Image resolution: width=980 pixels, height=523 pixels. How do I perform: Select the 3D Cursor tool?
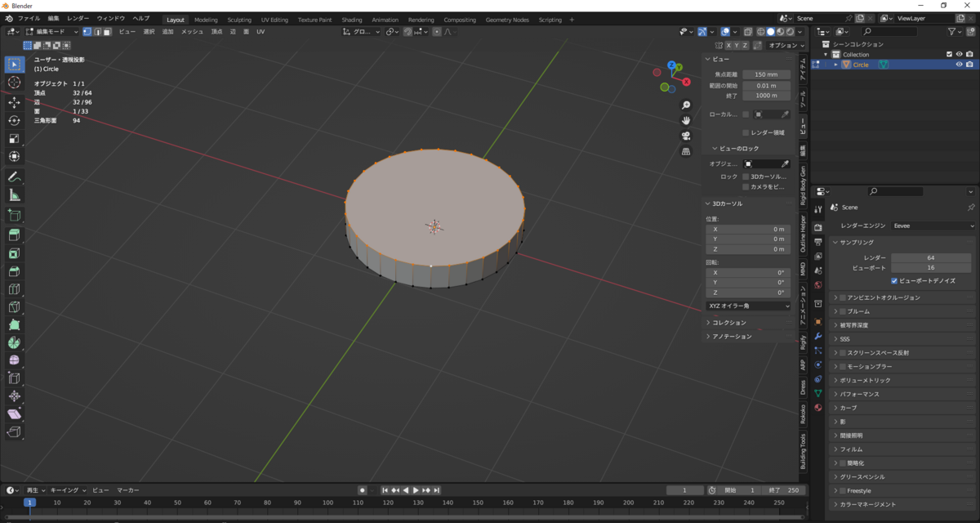coord(14,83)
